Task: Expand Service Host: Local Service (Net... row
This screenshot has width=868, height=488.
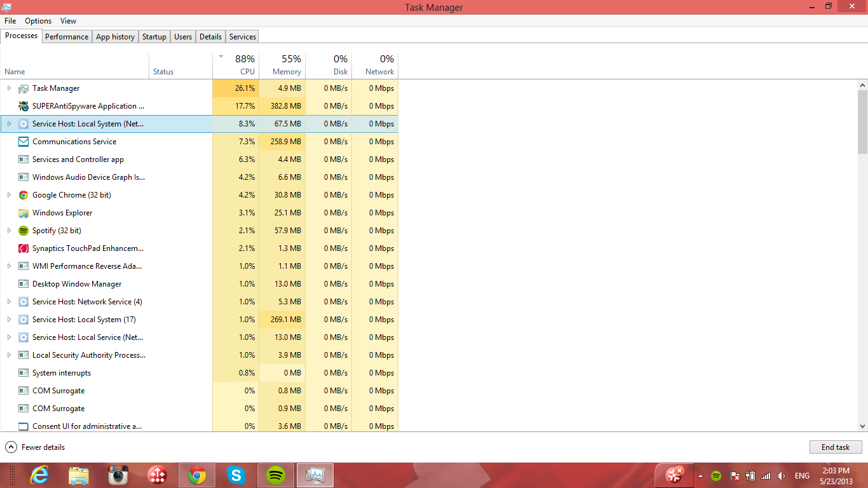Action: click(x=9, y=337)
